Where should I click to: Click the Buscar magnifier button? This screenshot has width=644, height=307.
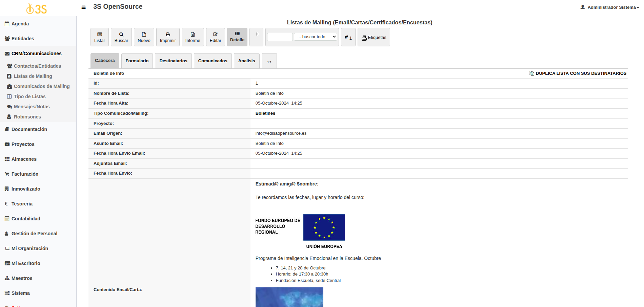pyautogui.click(x=121, y=37)
